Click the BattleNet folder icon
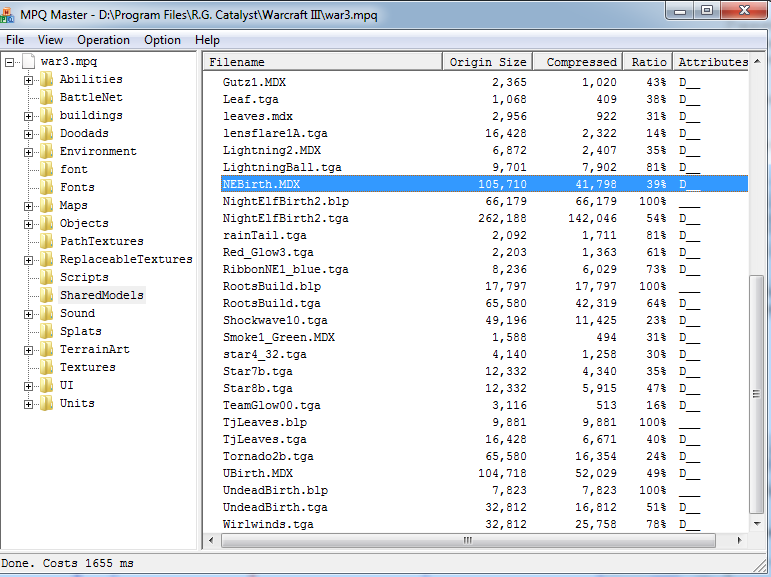This screenshot has width=771, height=577. click(46, 97)
